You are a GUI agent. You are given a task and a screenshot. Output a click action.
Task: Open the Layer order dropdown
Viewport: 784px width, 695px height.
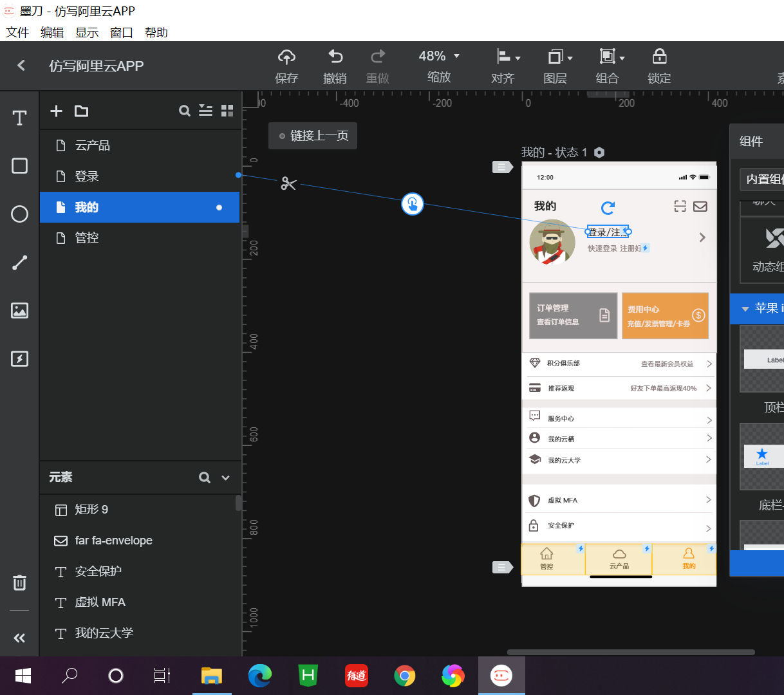coord(559,57)
